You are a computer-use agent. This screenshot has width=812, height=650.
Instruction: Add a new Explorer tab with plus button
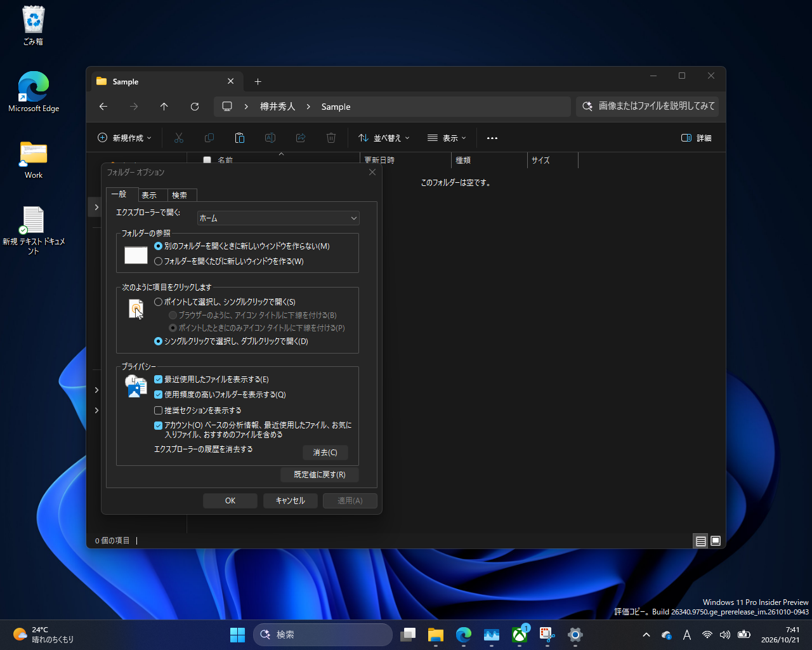tap(258, 81)
